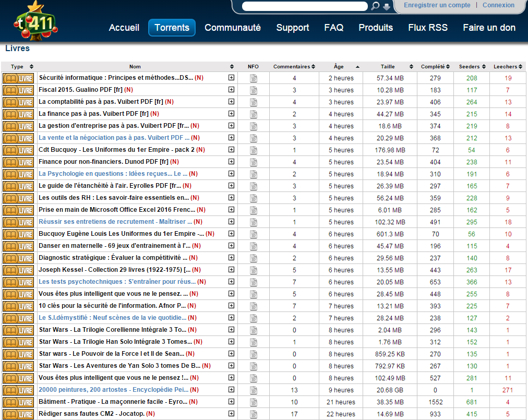
Task: Click the t411 site logo
Action: click(35, 21)
